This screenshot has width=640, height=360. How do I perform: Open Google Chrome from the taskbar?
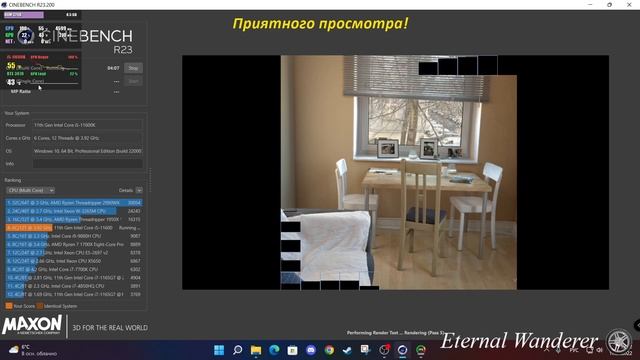(329, 350)
